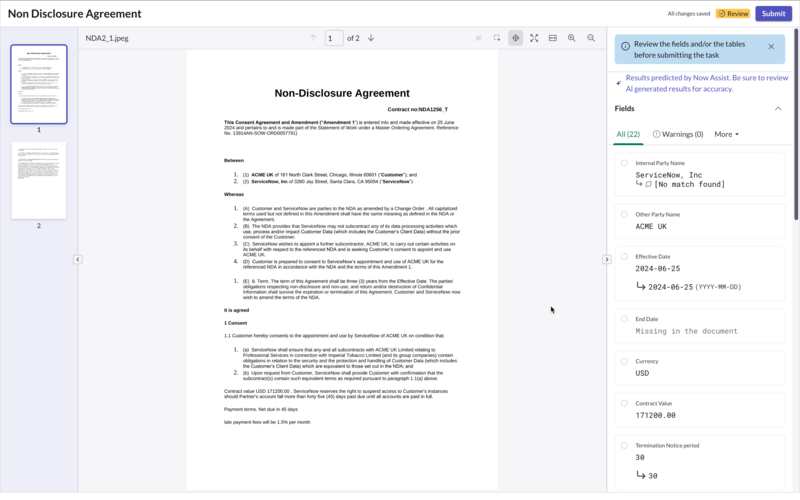Select the Currency radio circle
Viewport: 800px width, 500px height.
click(624, 361)
